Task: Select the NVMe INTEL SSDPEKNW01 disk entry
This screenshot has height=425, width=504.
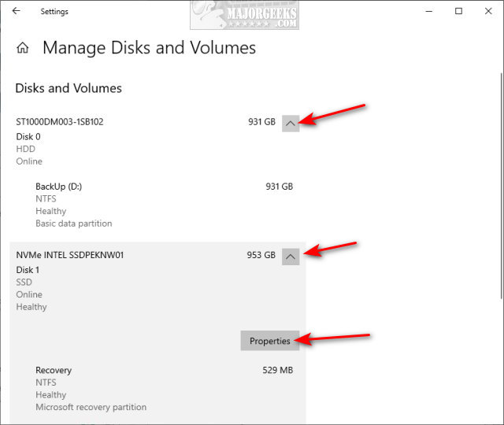Action: (70, 255)
